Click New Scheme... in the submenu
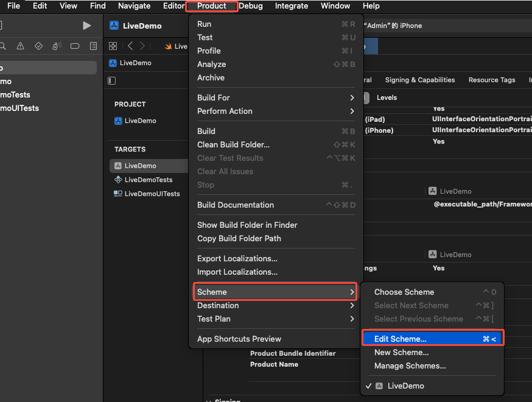The image size is (532, 402). (x=432, y=353)
